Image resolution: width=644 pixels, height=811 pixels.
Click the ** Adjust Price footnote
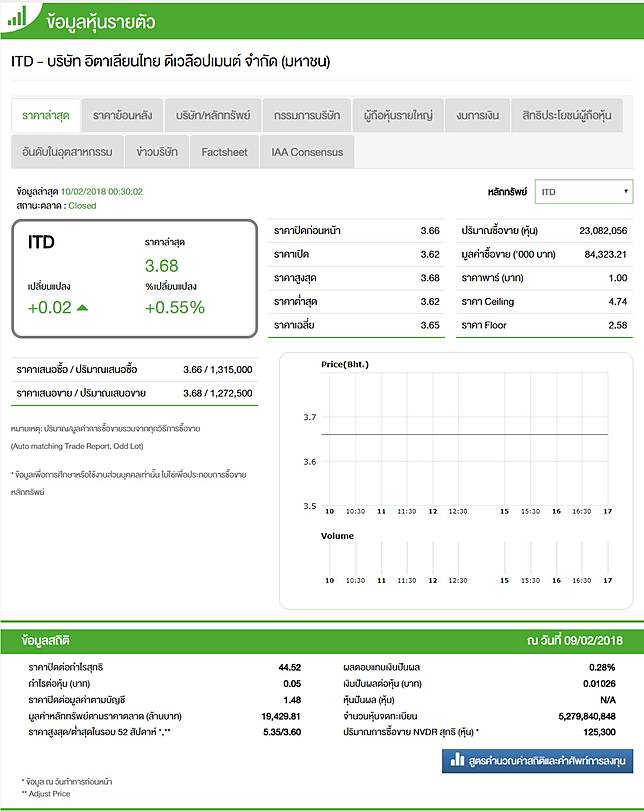[46, 793]
